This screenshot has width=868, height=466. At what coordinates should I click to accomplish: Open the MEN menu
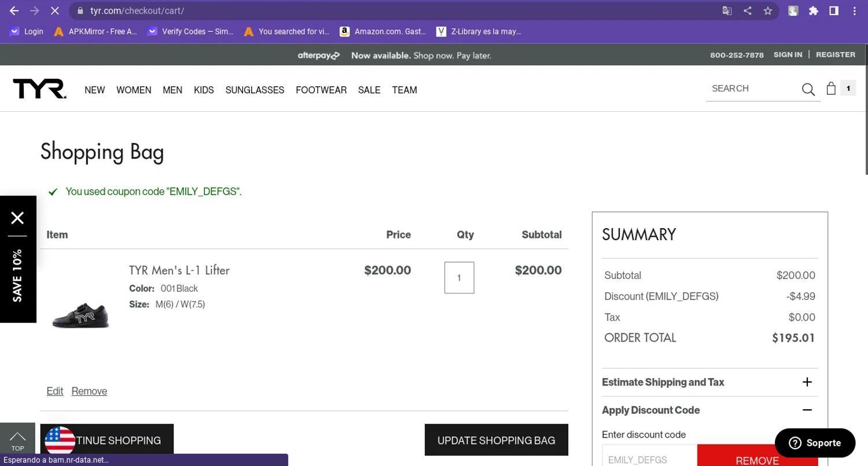point(172,90)
